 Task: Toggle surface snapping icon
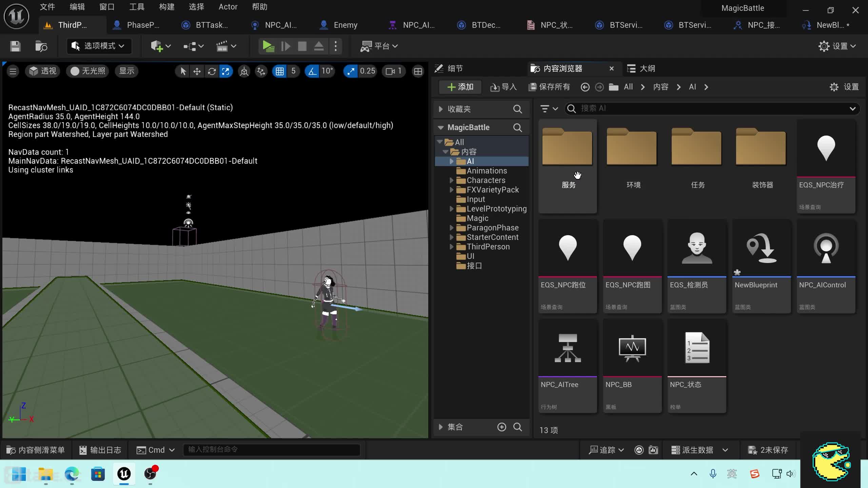(261, 71)
